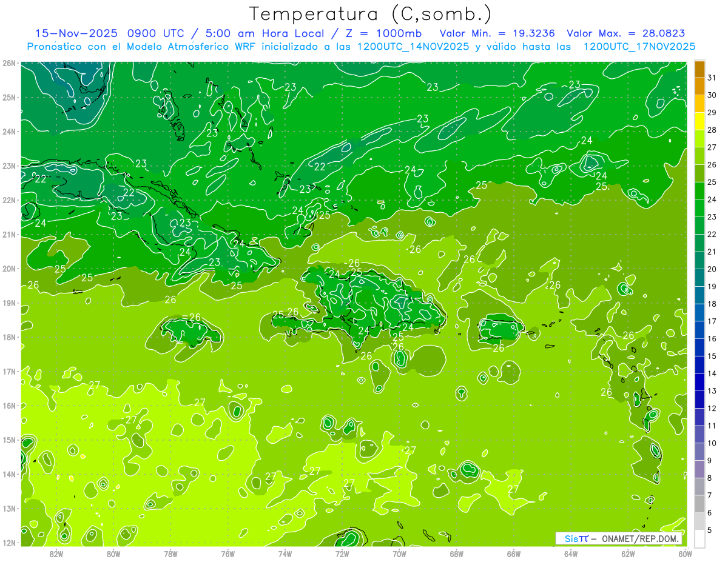Click the '78W' longitude axis label
This screenshot has width=728, height=562.
click(170, 554)
